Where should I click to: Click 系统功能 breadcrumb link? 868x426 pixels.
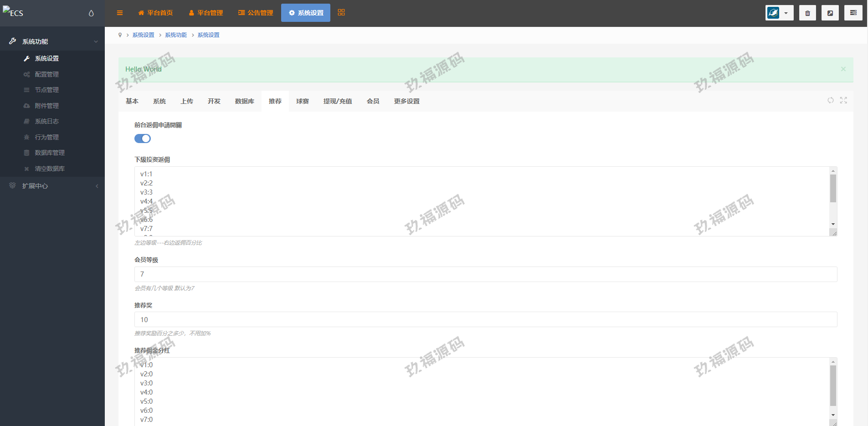point(176,35)
